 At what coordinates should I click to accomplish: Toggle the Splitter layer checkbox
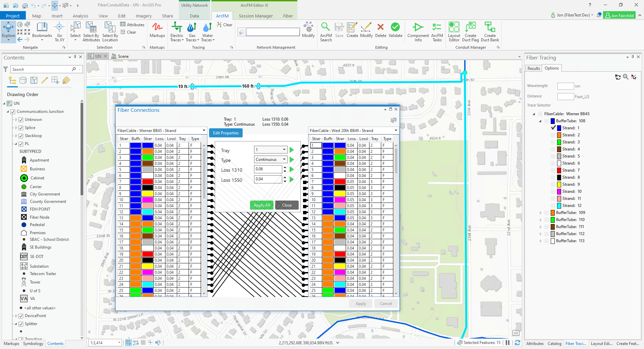coord(21,324)
